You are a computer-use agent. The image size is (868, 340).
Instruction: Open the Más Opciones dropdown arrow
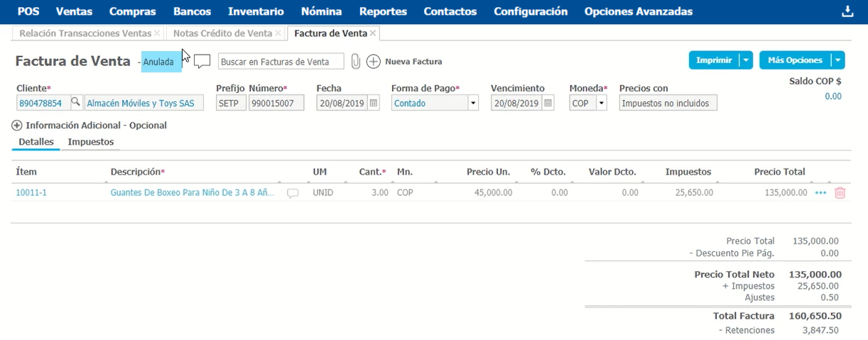click(x=838, y=60)
